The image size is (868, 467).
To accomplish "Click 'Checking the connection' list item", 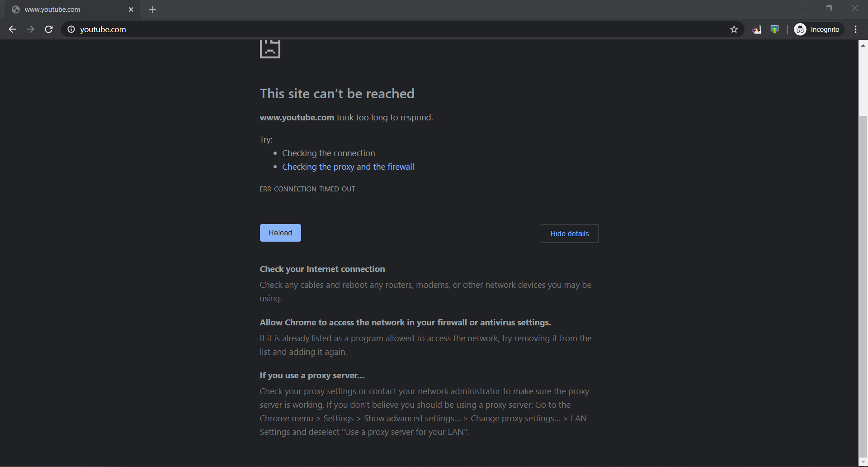I will pos(329,153).
